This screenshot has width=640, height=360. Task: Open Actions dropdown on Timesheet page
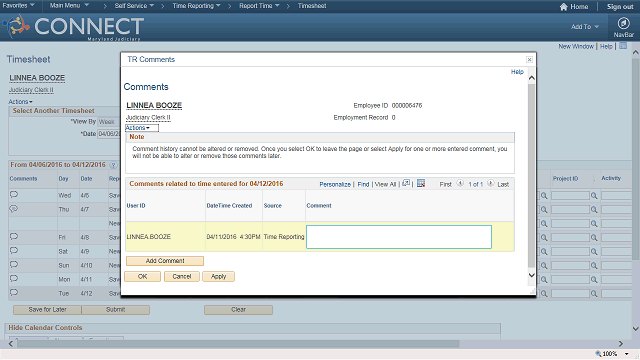pyautogui.click(x=20, y=102)
